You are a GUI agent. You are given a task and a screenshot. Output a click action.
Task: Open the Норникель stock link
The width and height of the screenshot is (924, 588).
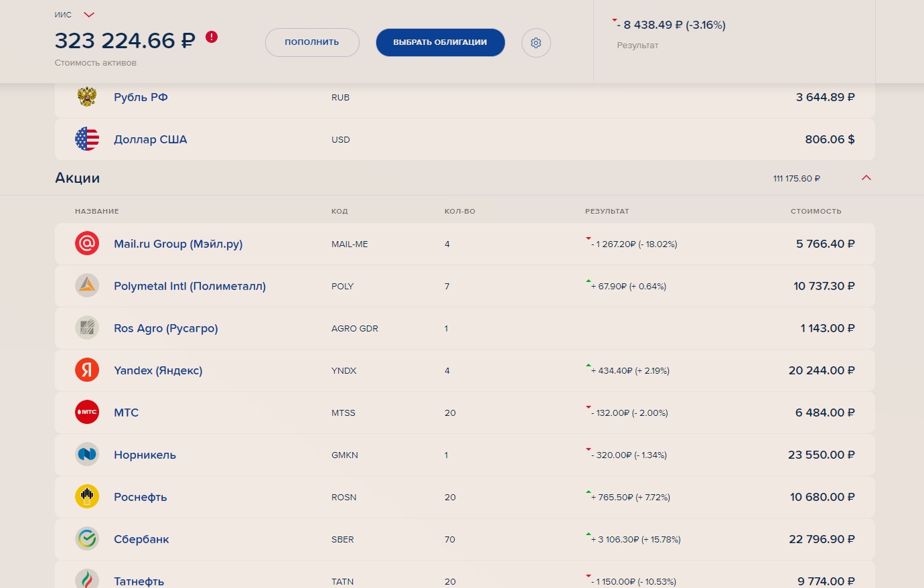pyautogui.click(x=145, y=455)
